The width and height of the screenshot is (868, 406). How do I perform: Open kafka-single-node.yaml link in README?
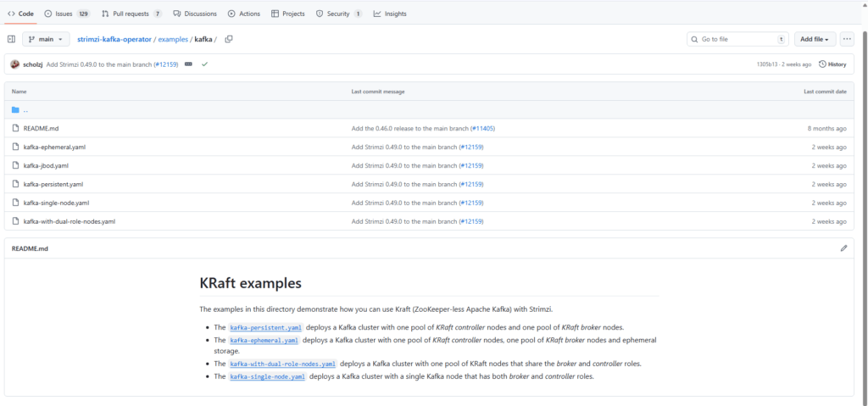[x=267, y=376]
